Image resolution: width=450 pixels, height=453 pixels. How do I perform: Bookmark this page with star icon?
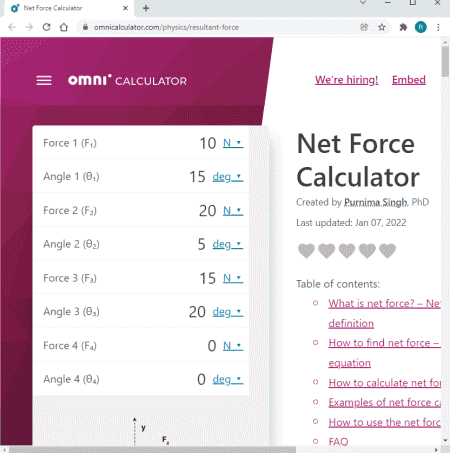[x=382, y=27]
